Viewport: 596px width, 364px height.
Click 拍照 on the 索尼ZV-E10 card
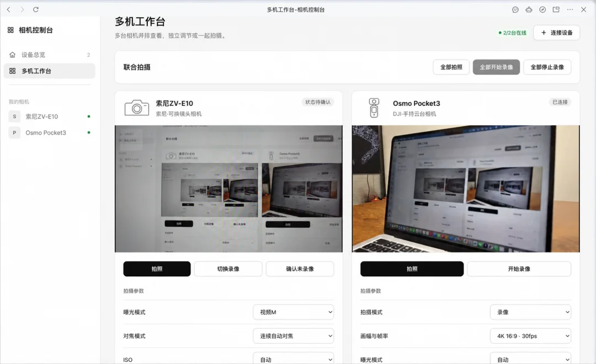[x=157, y=269]
